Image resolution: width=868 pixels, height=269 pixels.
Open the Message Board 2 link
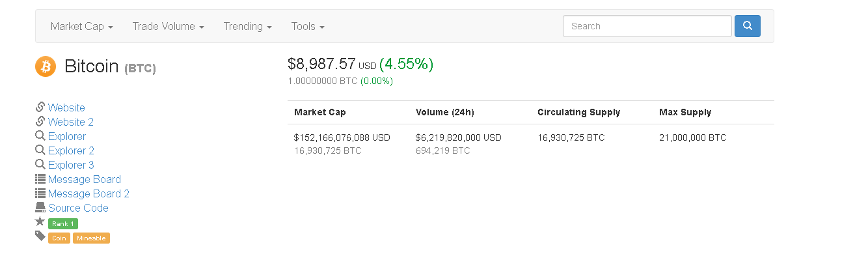point(88,193)
